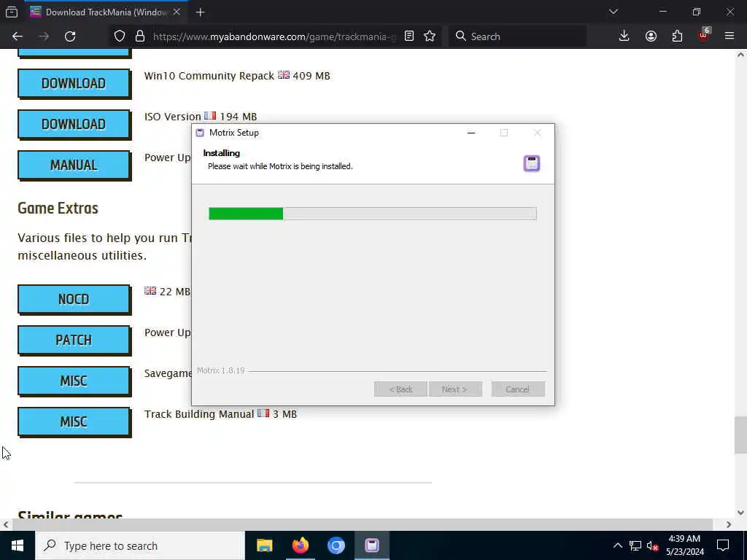
Task: Click the Motrix Setup title bar icon
Action: [x=200, y=133]
